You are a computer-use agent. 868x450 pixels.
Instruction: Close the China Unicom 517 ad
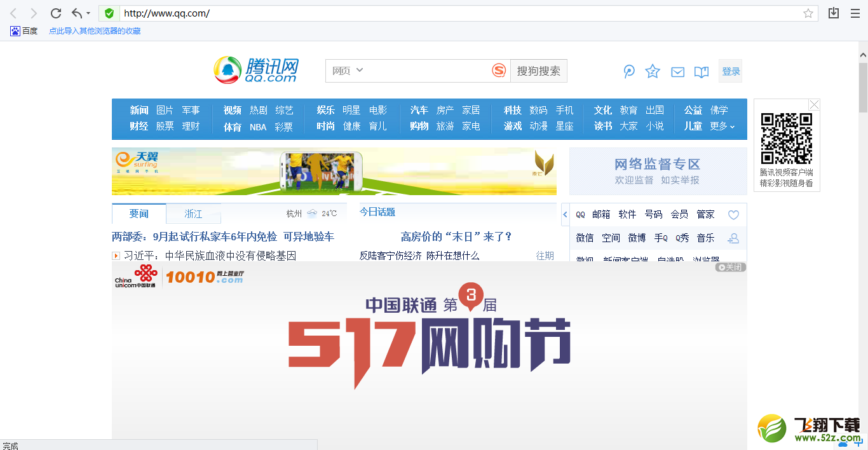pos(730,268)
